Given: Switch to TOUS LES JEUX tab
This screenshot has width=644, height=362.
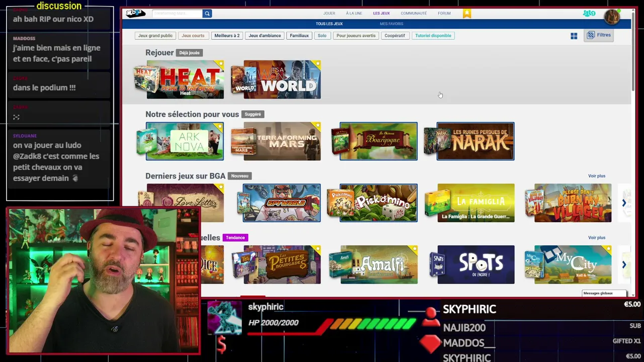Looking at the screenshot, I should point(329,24).
